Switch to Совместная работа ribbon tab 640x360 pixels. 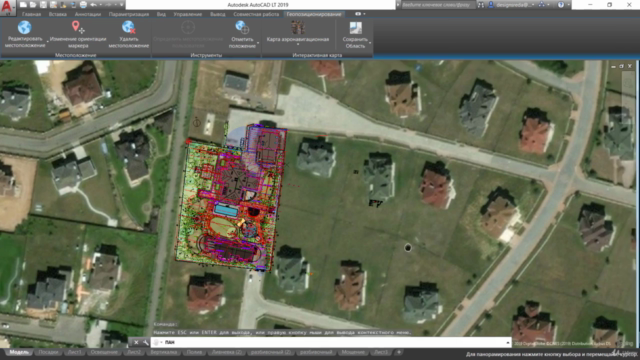(256, 14)
